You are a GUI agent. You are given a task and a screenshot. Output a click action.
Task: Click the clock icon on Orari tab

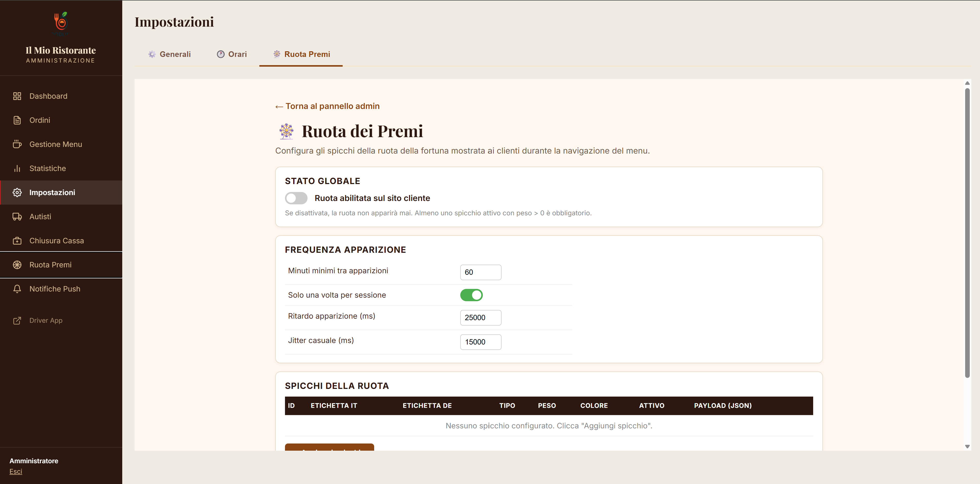221,54
